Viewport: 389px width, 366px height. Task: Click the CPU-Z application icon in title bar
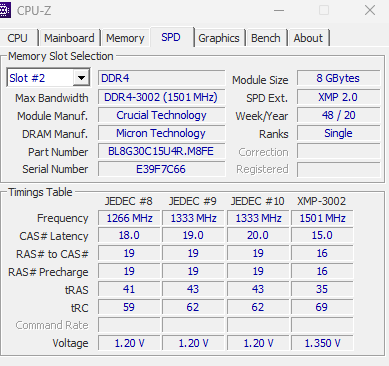(5, 10)
